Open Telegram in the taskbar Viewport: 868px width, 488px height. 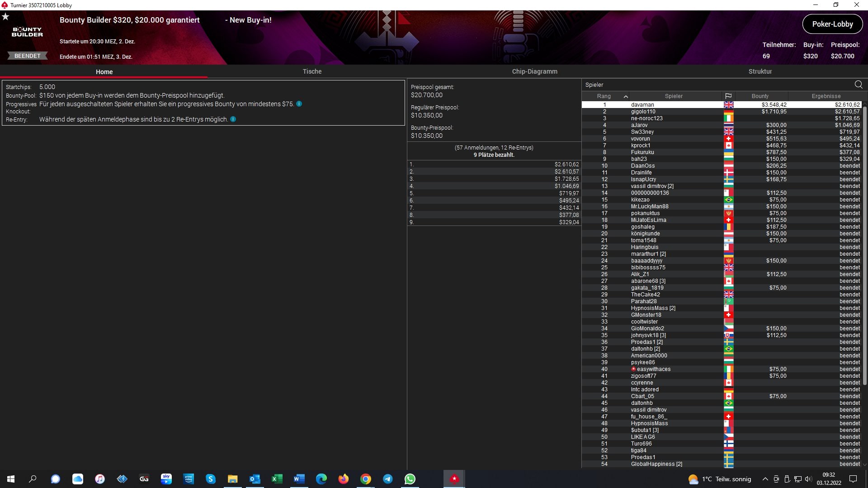click(x=387, y=479)
